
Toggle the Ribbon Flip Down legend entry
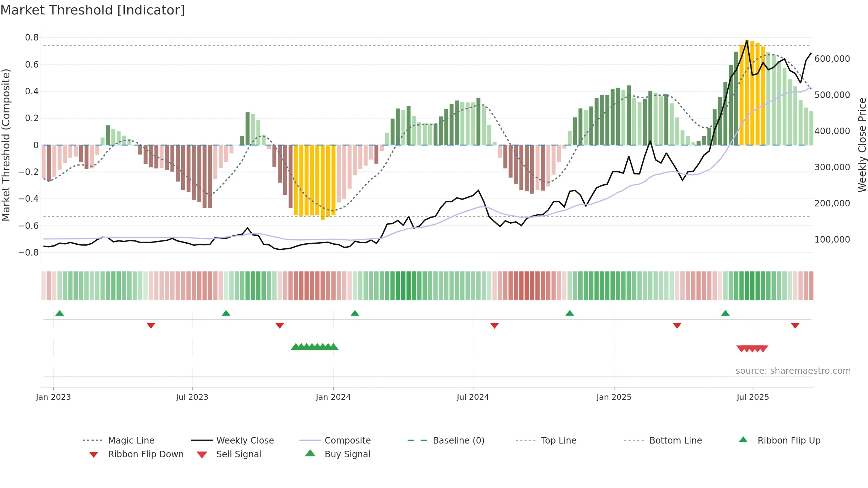click(136, 454)
